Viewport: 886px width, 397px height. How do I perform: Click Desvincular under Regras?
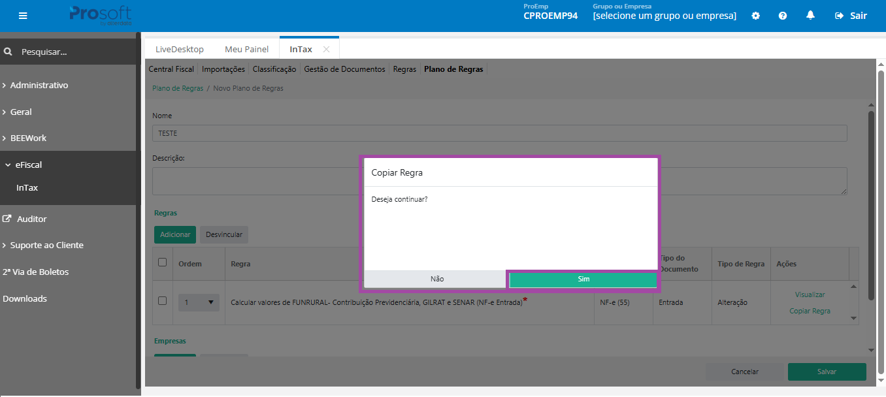pos(224,234)
